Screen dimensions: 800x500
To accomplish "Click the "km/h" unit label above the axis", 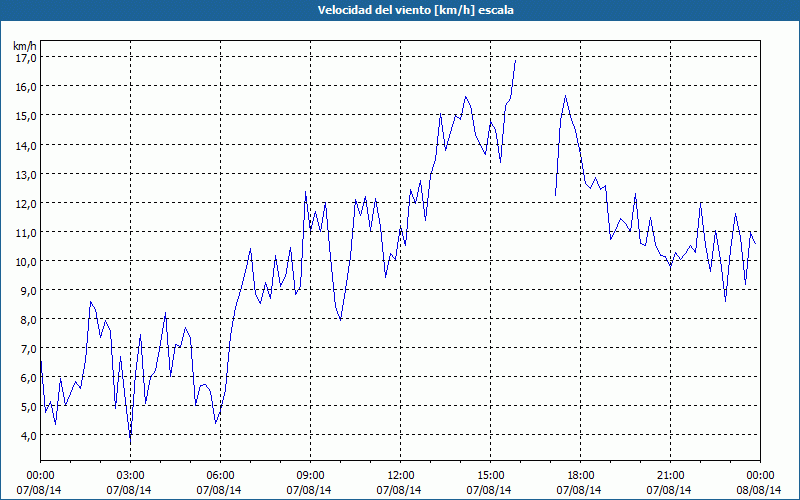I will point(24,46).
